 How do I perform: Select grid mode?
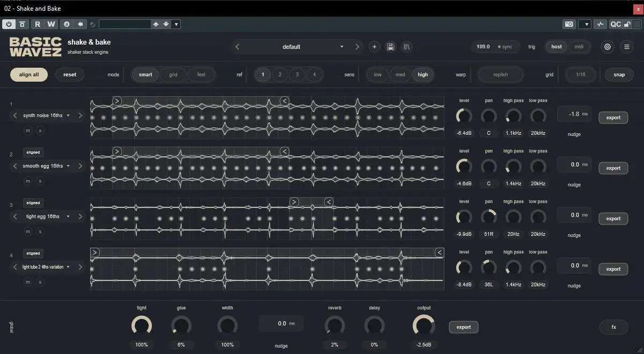click(173, 75)
